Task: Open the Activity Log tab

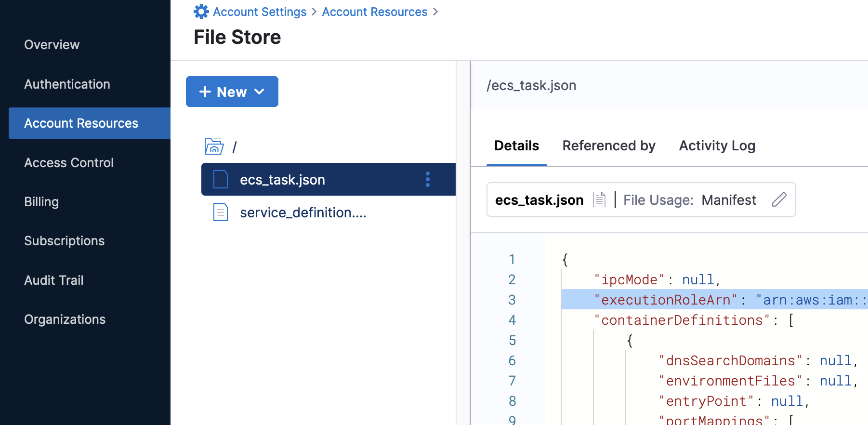Action: coord(717,146)
